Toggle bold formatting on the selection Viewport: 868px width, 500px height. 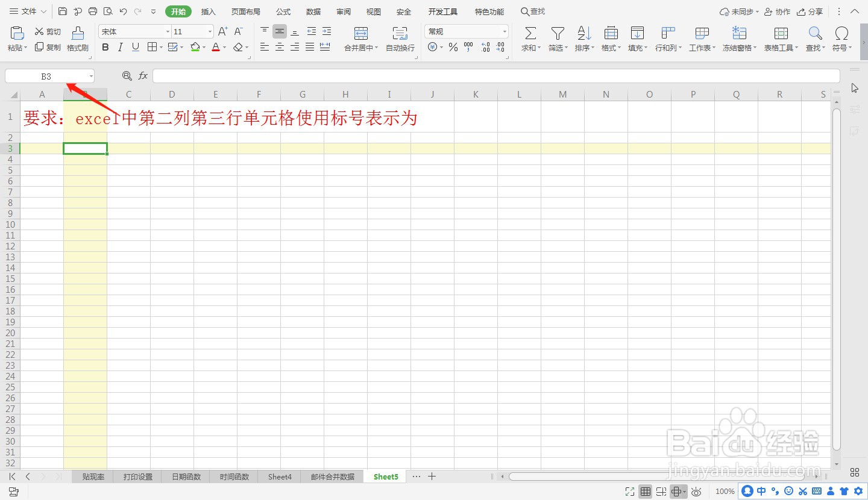(x=105, y=47)
